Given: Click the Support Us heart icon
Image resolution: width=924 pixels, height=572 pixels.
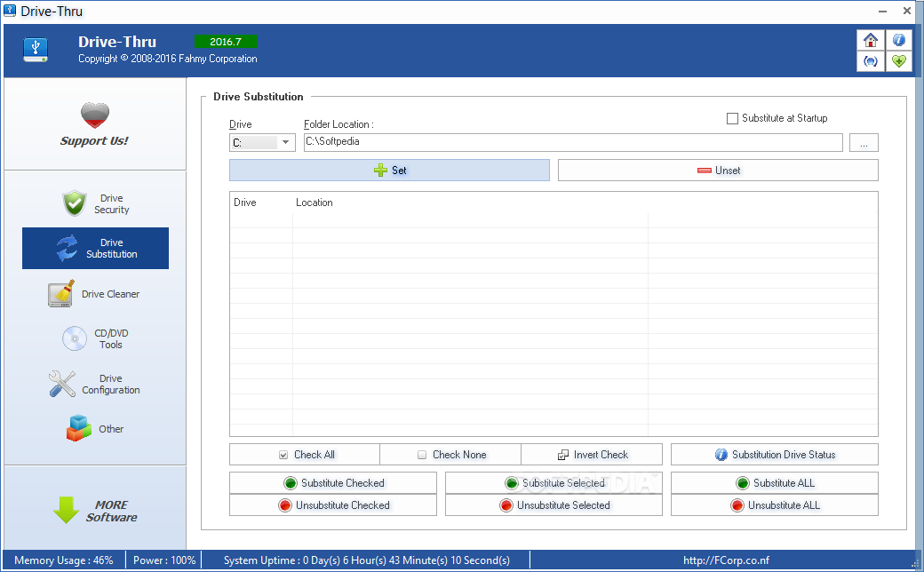Looking at the screenshot, I should click(x=95, y=115).
